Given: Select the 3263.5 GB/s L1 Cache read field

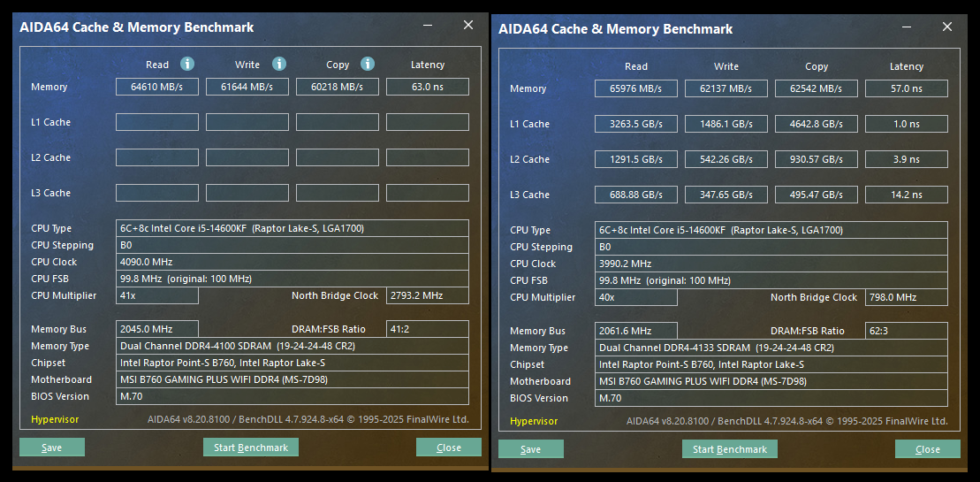Looking at the screenshot, I should click(636, 124).
